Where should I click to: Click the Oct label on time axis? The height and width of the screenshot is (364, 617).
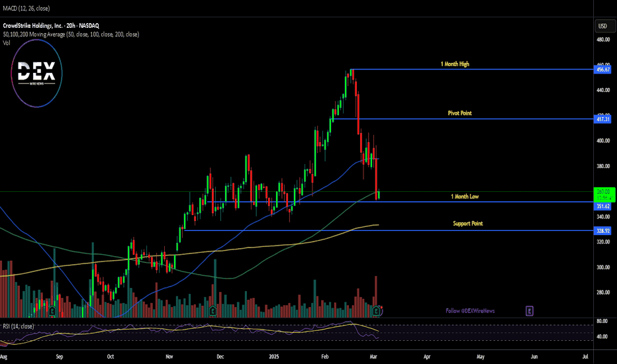pyautogui.click(x=111, y=357)
